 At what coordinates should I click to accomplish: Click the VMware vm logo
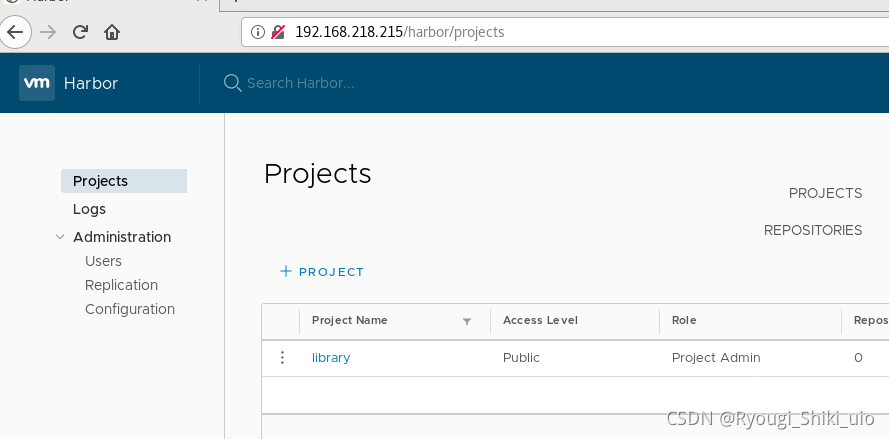[37, 83]
